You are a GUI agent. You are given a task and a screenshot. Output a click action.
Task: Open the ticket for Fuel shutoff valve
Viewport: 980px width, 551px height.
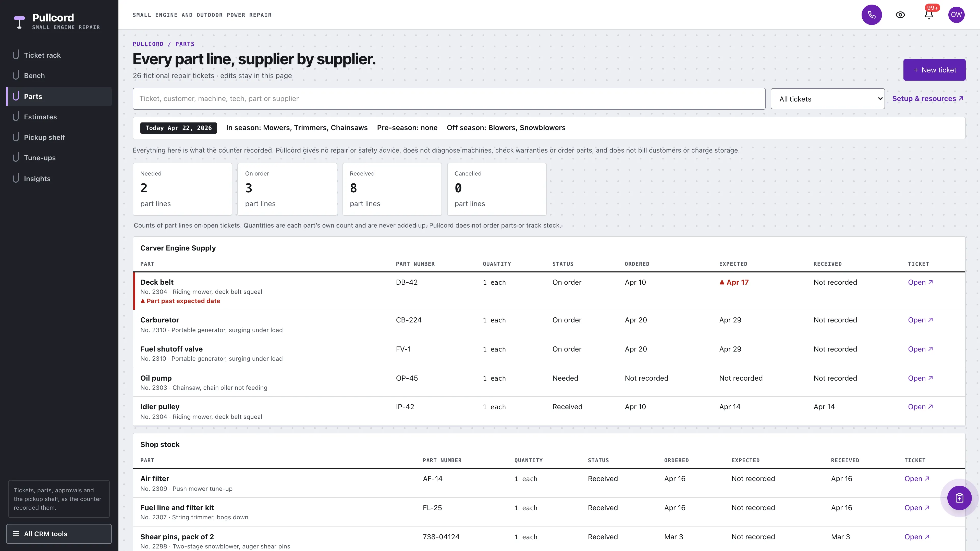tap(920, 349)
